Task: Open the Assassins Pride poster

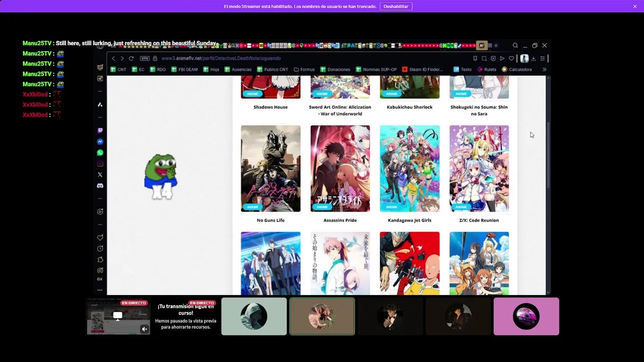Action: pyautogui.click(x=340, y=168)
